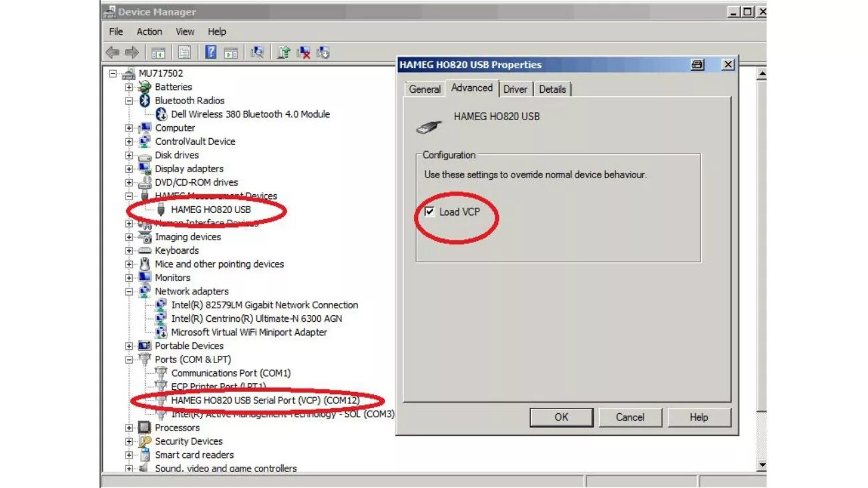868x488 pixels.
Task: Expand the Batteries node
Action: click(x=129, y=87)
